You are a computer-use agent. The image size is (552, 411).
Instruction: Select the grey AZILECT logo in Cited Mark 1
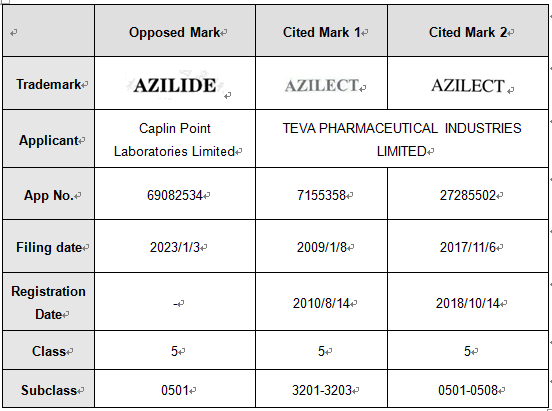[321, 86]
